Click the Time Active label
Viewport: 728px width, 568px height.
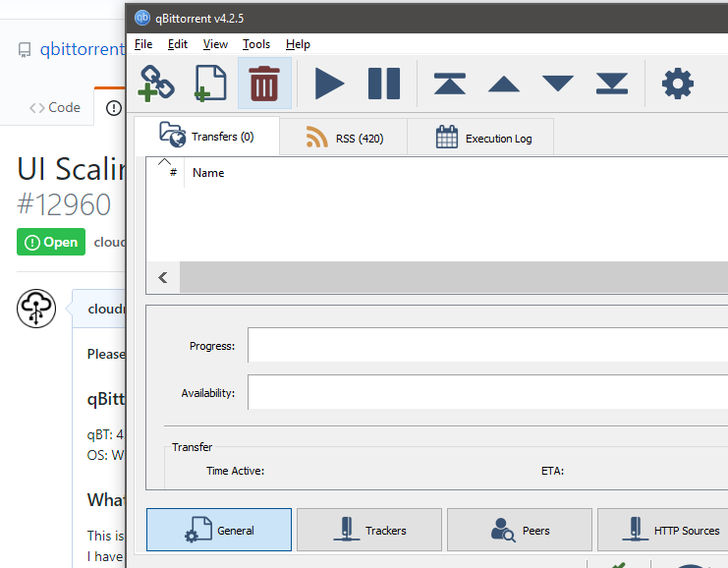coord(236,471)
